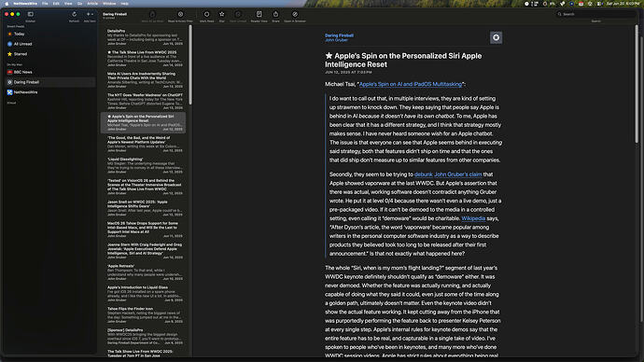Open the File menu
Viewport: 644px width, 362px height.
click(45, 4)
